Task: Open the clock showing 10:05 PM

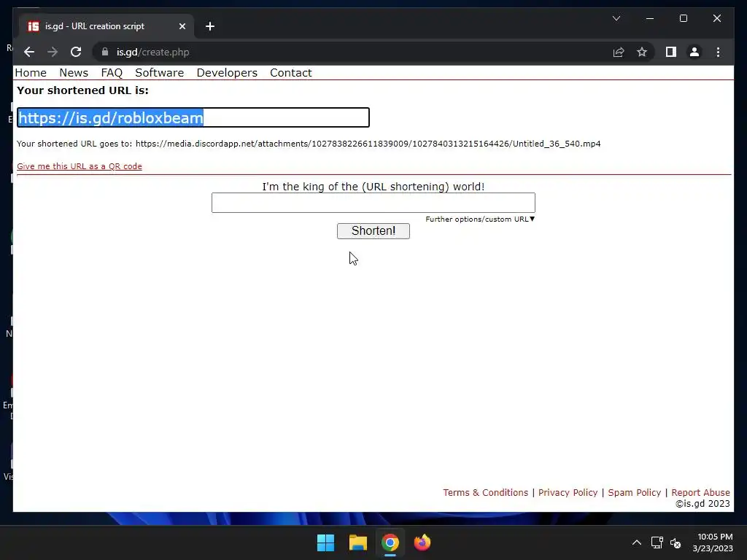Action: [x=713, y=542]
